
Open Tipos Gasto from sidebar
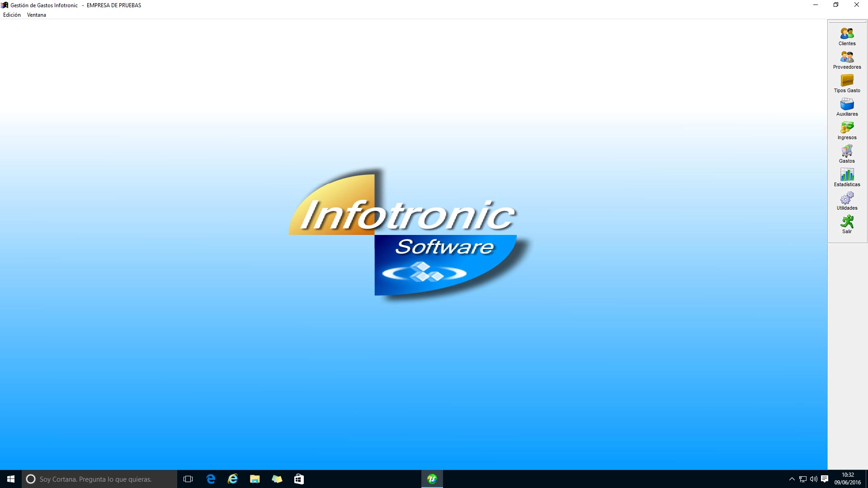click(847, 84)
